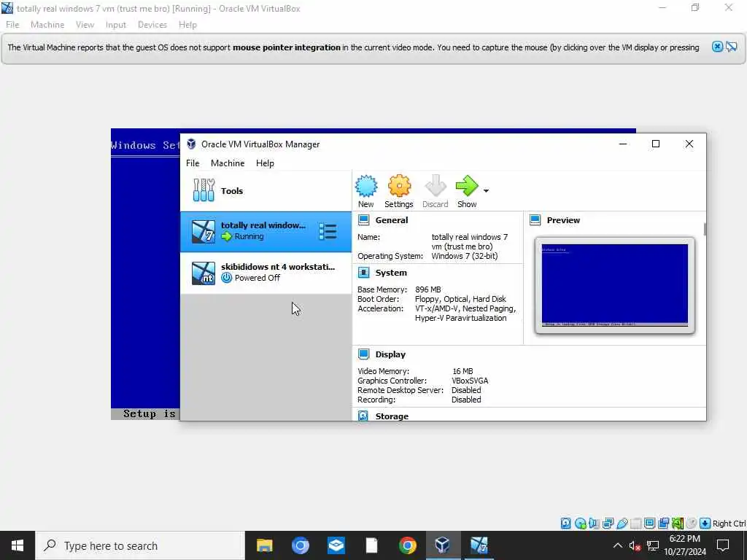Image resolution: width=747 pixels, height=560 pixels.
Task: Select the Tools wrench icon in sidebar
Action: click(x=204, y=190)
